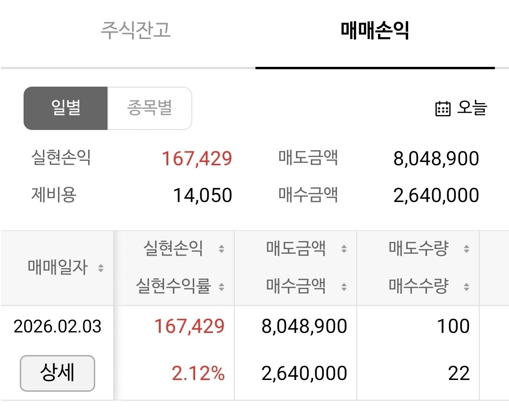Sort by 매수금액 column arrow icon

[344, 287]
